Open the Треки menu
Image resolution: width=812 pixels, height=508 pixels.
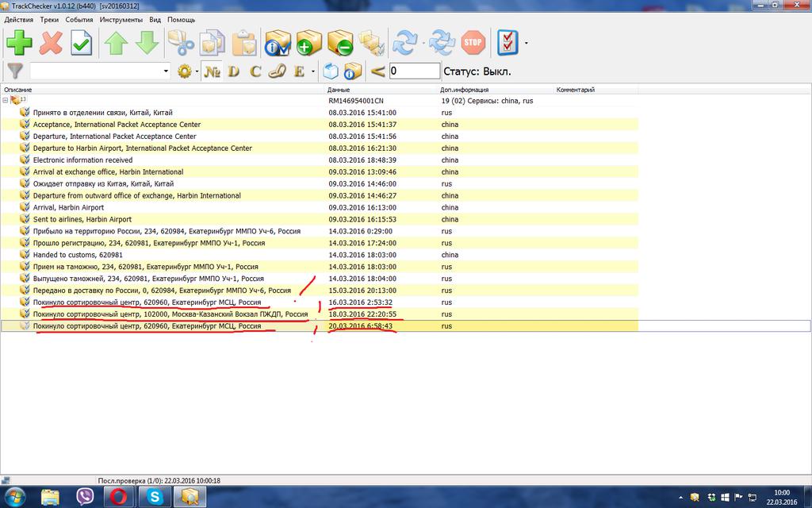click(48, 19)
